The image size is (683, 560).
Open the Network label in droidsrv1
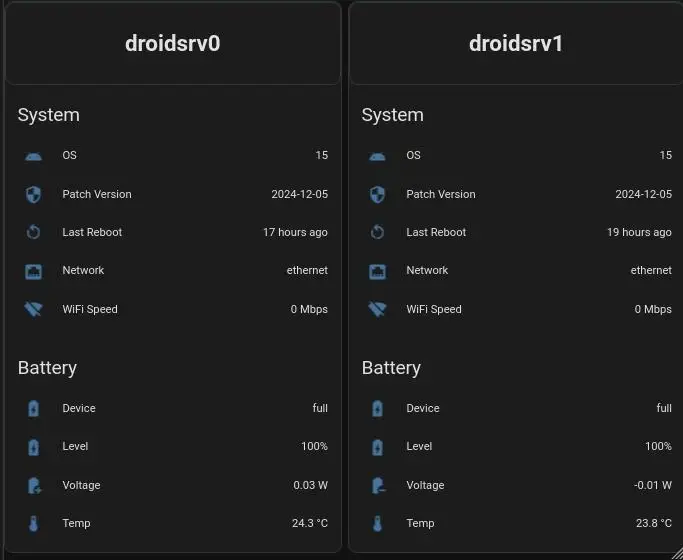[x=427, y=270]
